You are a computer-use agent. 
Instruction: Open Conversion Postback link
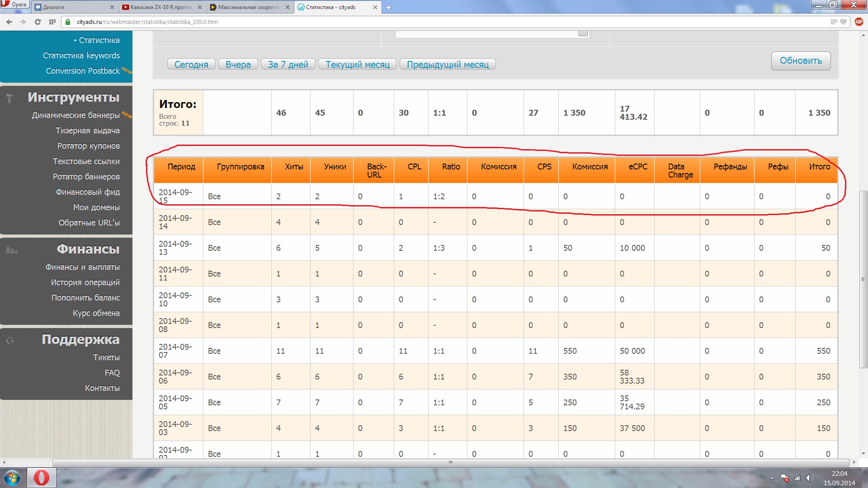(x=83, y=70)
